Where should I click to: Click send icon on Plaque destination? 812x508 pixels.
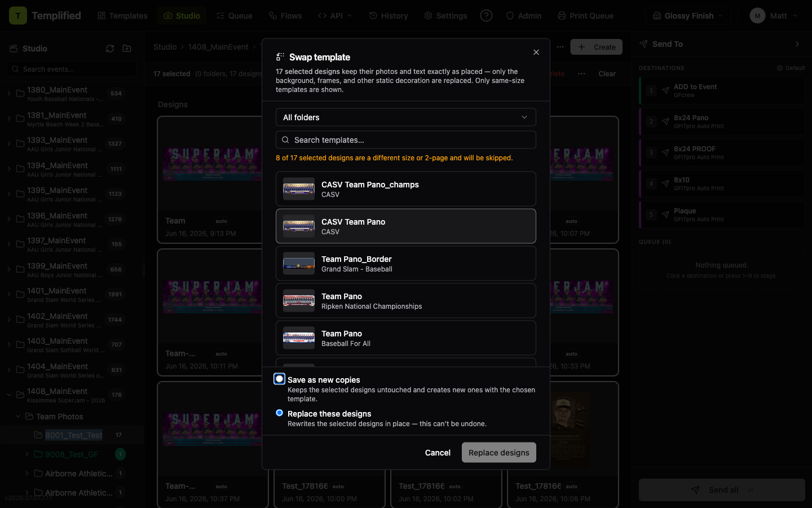pyautogui.click(x=665, y=214)
